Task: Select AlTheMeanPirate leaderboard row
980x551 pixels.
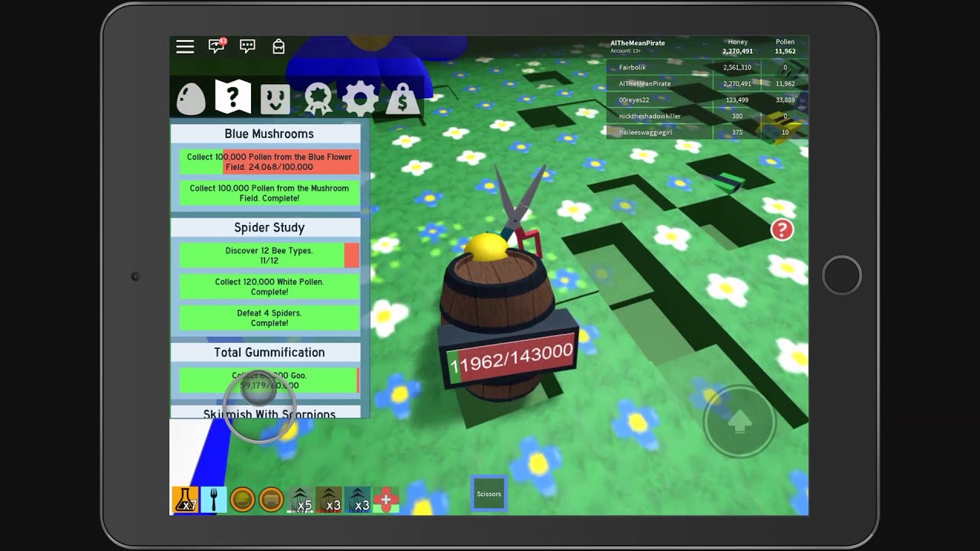Action: (707, 83)
